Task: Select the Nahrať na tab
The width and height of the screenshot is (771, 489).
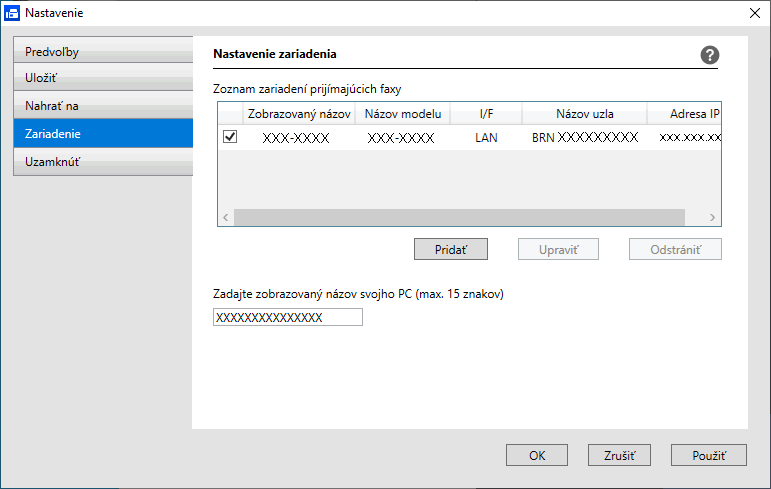Action: coord(102,105)
